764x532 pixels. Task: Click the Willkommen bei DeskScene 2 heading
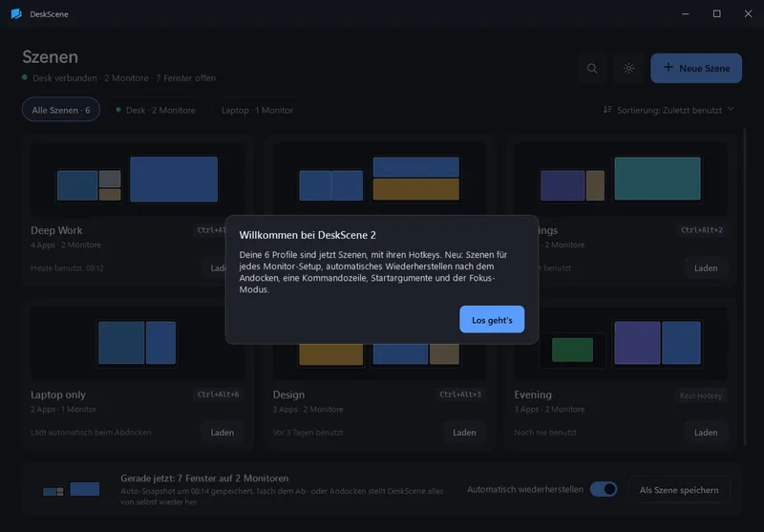point(308,235)
